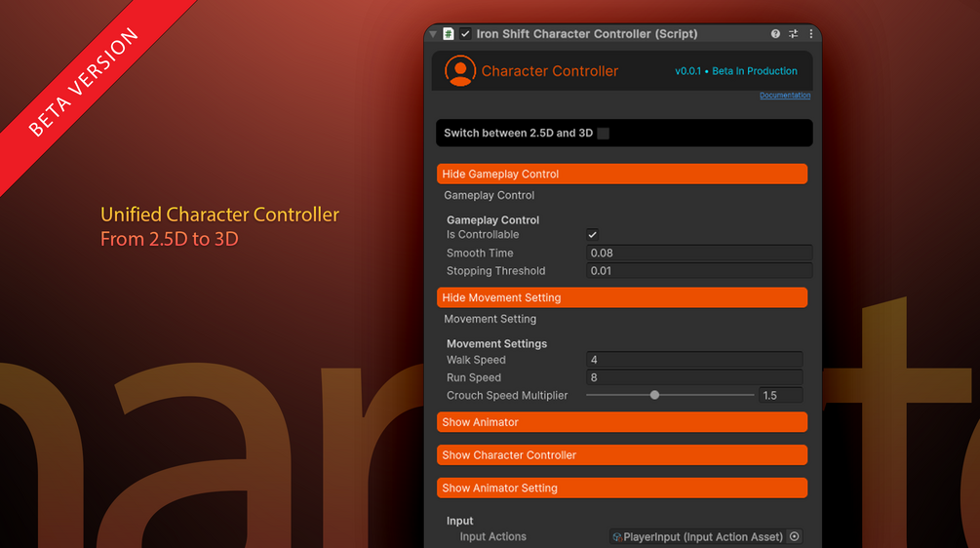
Task: Edit the Run Speed field
Action: (694, 377)
